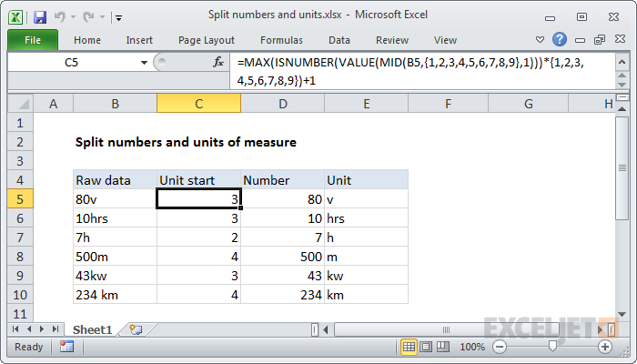Viewport: 637px width, 364px height.
Task: Open the Redo history dropdown arrow
Action: click(x=102, y=17)
